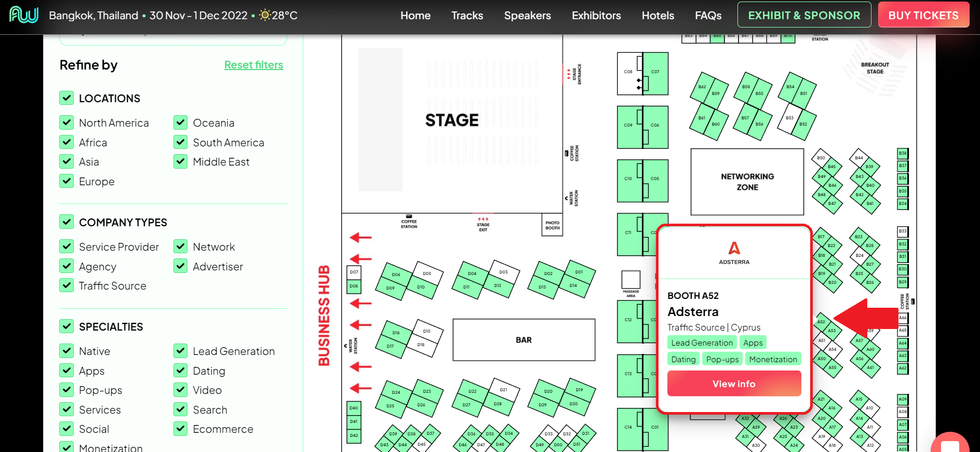The width and height of the screenshot is (980, 452).
Task: Navigate to Exhibitors
Action: [596, 16]
